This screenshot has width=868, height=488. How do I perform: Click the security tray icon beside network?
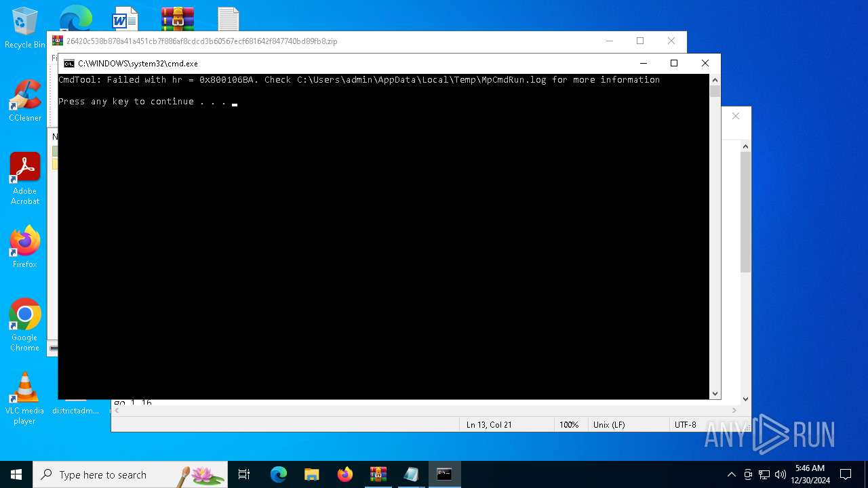[x=748, y=474]
